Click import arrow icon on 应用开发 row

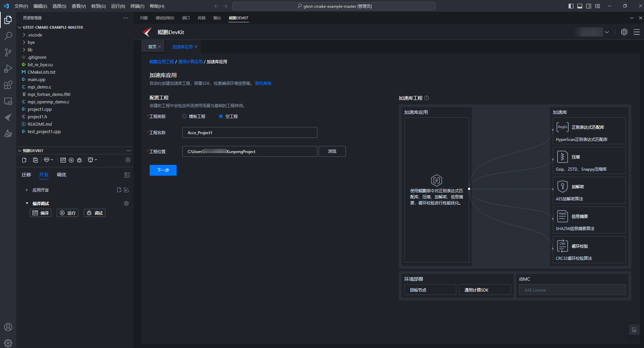126,190
